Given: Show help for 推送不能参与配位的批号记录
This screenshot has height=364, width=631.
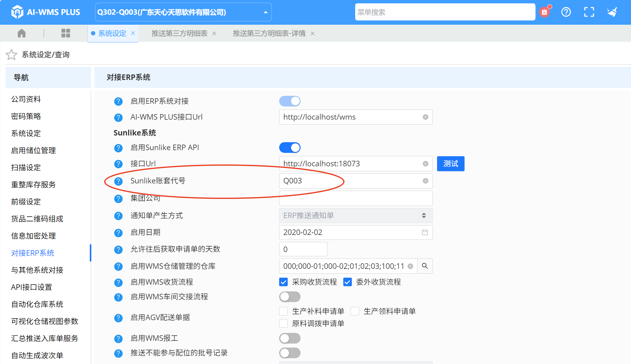Looking at the screenshot, I should (118, 353).
